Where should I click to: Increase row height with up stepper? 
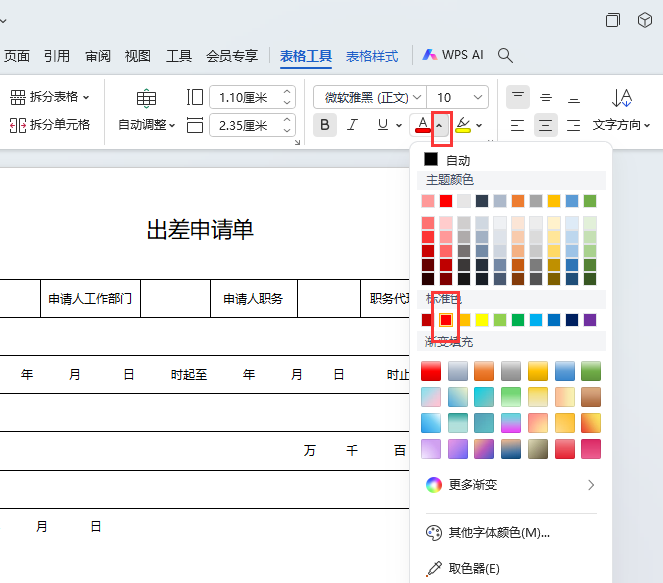(x=287, y=92)
